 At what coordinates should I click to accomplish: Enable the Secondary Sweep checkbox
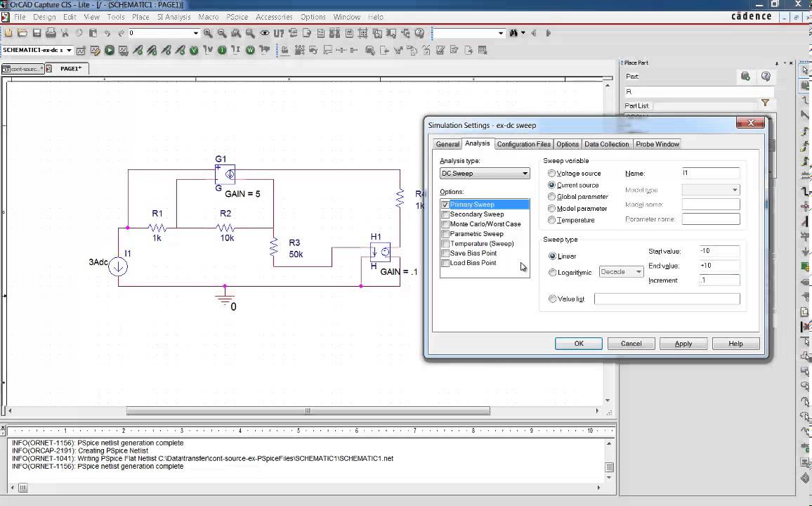445,214
